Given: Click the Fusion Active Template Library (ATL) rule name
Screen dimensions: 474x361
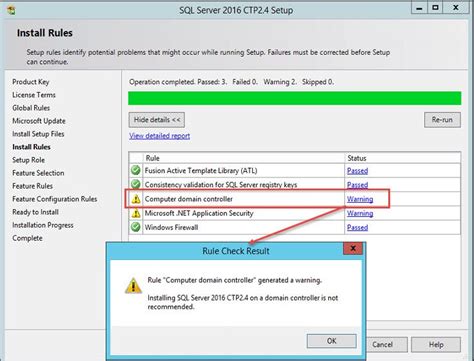Looking at the screenshot, I should [201, 171].
